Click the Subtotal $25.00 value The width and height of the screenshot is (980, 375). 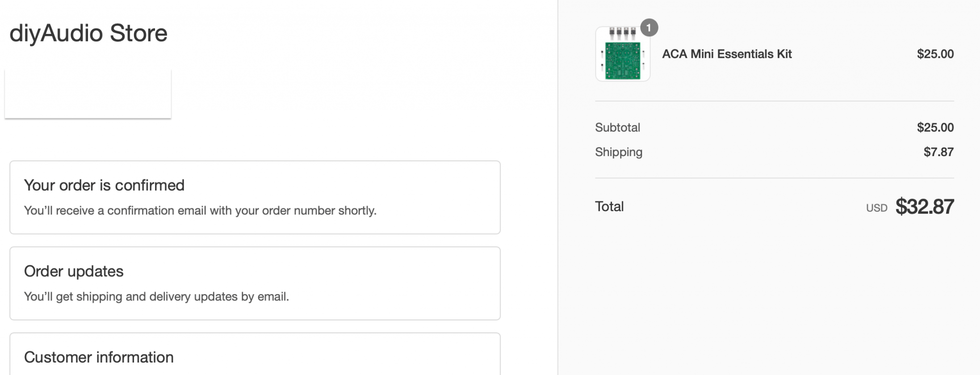click(x=935, y=127)
